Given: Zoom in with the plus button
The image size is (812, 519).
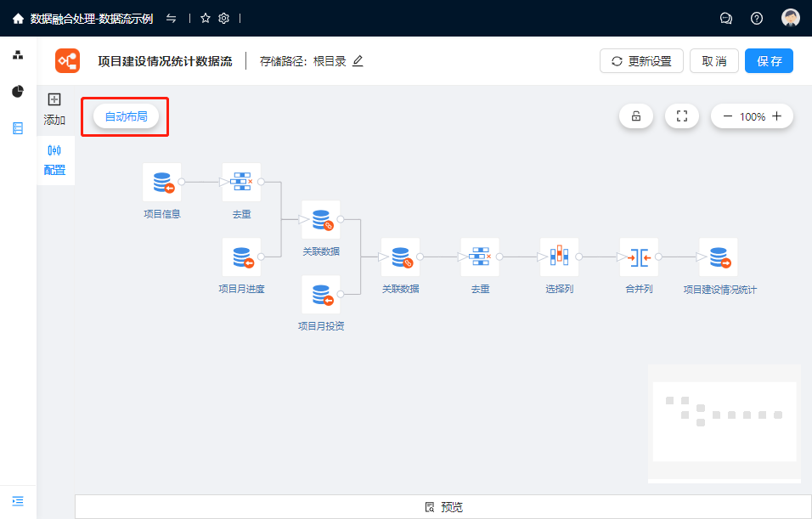Looking at the screenshot, I should click(x=777, y=116).
